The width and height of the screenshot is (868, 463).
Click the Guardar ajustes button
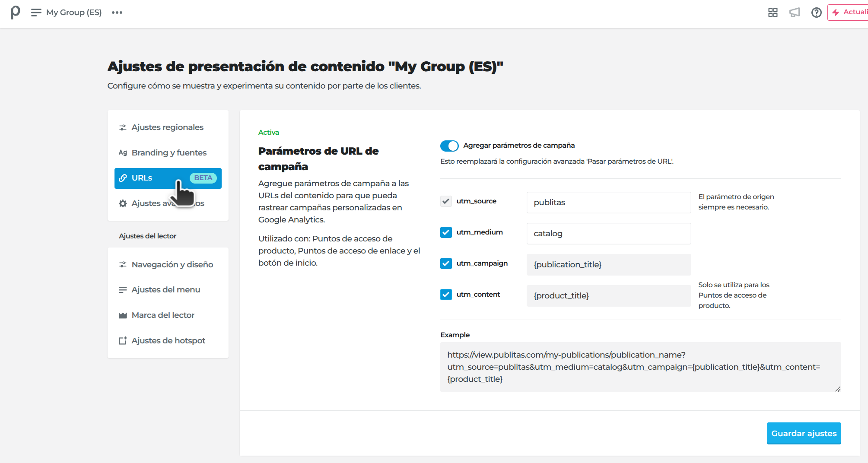[x=804, y=433]
